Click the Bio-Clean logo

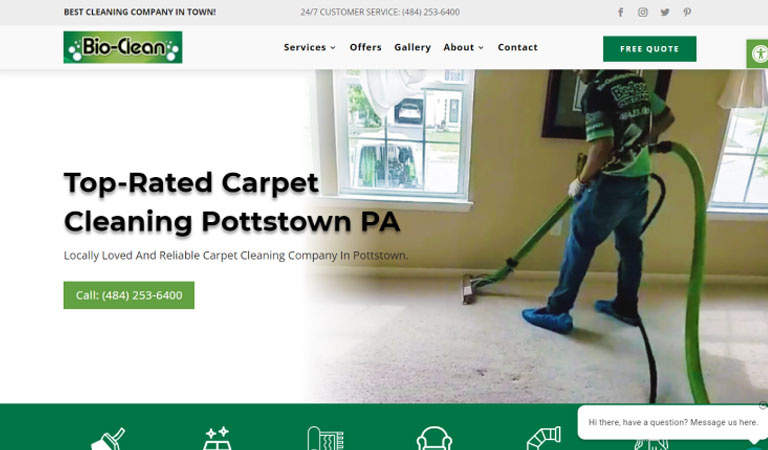tap(123, 47)
